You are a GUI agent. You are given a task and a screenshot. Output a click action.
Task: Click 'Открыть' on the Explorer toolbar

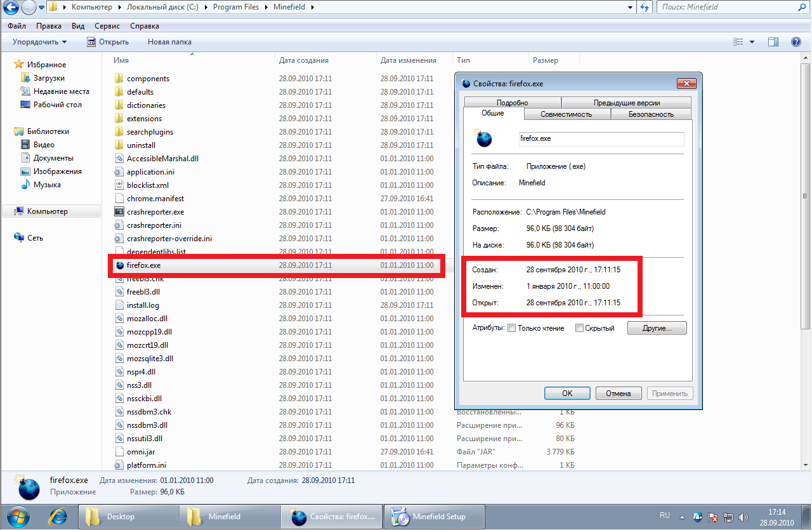[x=108, y=42]
